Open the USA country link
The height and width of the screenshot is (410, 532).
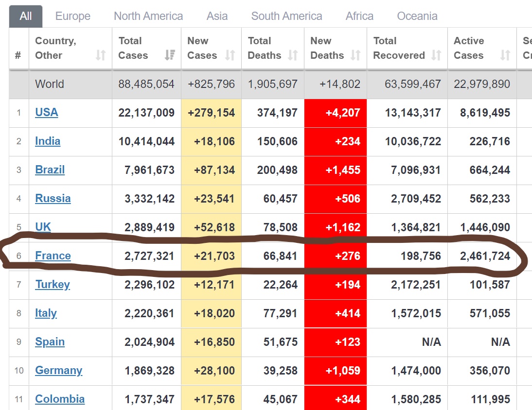tap(47, 113)
